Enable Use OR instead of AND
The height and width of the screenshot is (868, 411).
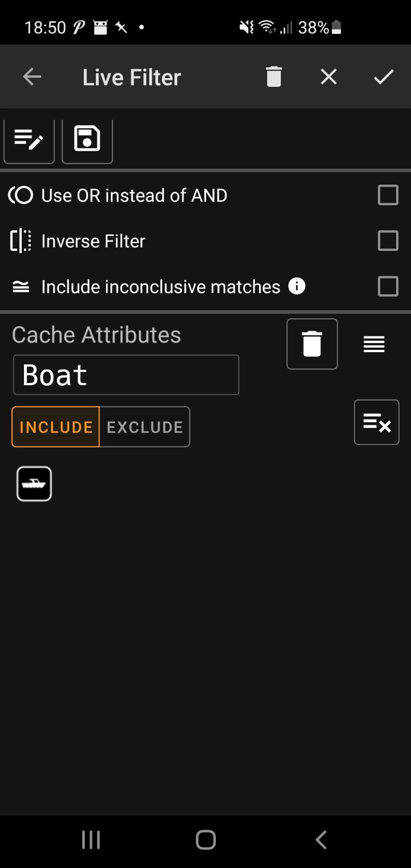[387, 195]
